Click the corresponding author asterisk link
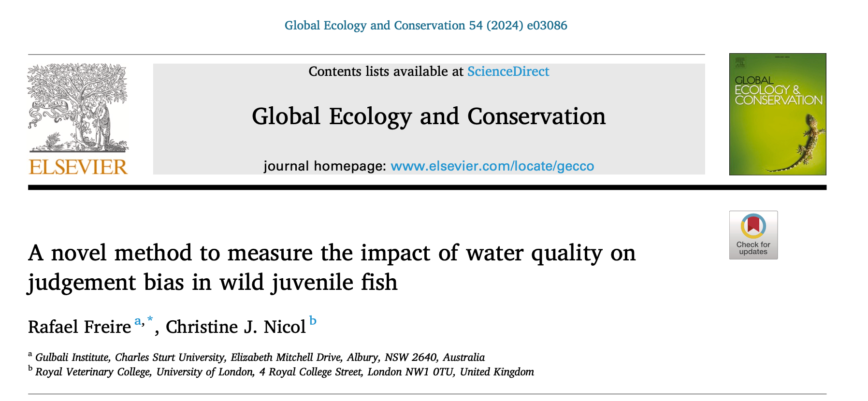Screen dimensions: 868x401 [150, 320]
